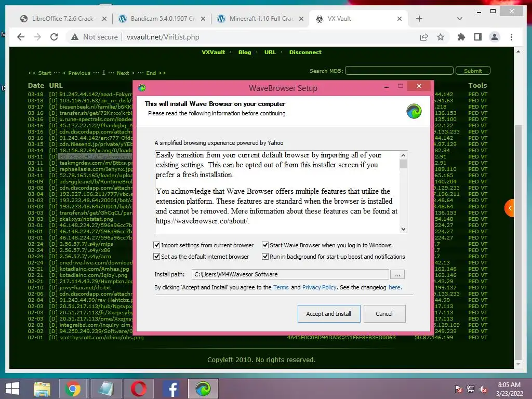The width and height of the screenshot is (532, 399).
Task: Click the End >> pagination link
Action: 156,73
